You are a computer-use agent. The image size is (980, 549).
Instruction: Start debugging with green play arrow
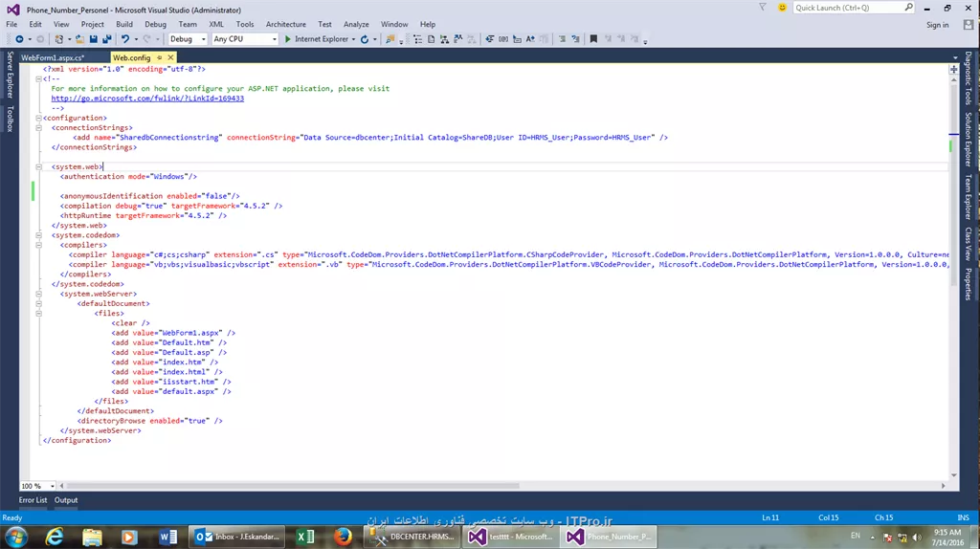coord(287,39)
